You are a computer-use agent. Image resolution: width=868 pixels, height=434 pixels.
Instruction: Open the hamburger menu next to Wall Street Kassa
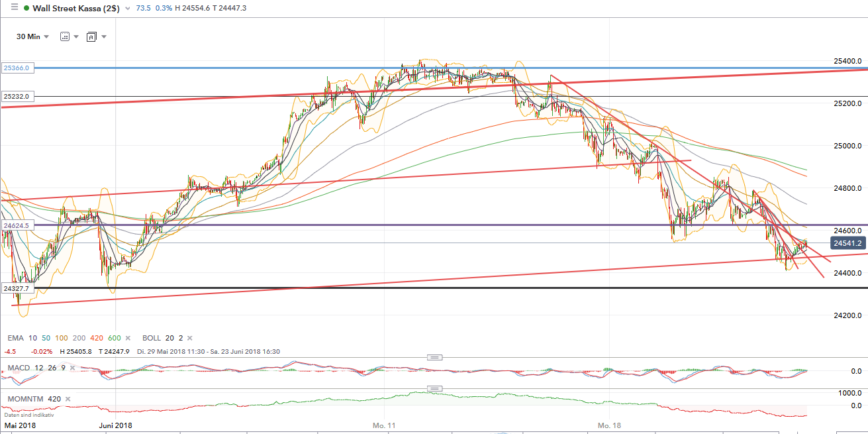coord(14,7)
